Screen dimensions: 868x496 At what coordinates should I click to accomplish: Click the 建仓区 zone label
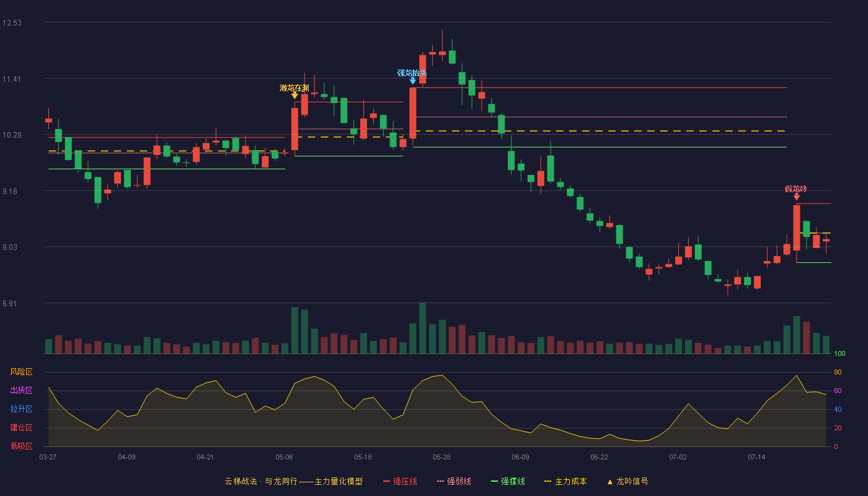point(22,428)
